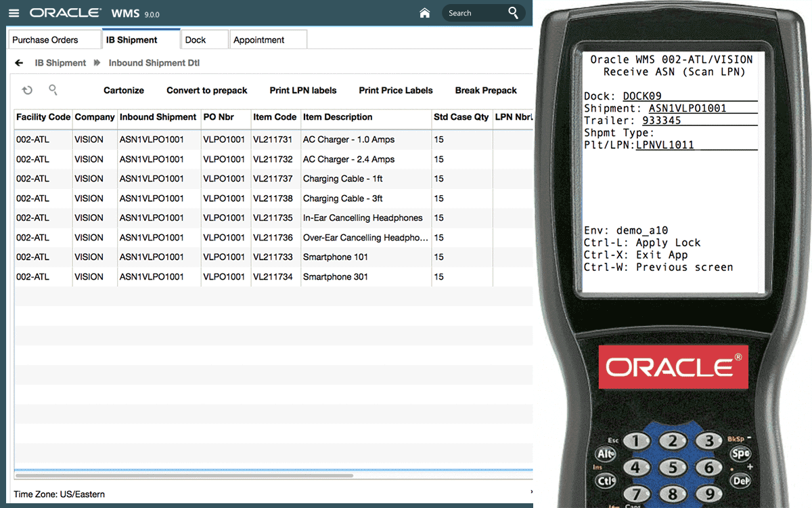Click the header Search input field

[474, 13]
